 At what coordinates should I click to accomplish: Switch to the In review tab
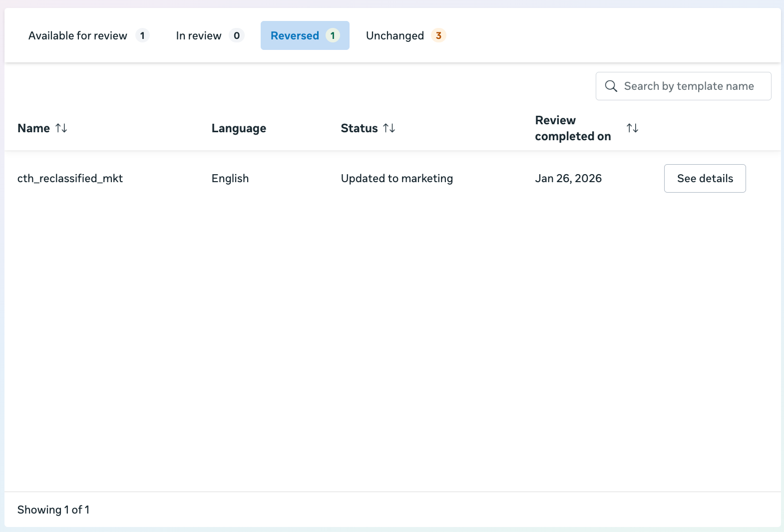click(x=198, y=35)
